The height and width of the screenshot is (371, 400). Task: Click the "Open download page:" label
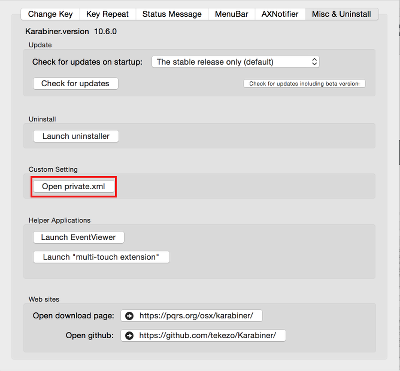click(x=73, y=316)
